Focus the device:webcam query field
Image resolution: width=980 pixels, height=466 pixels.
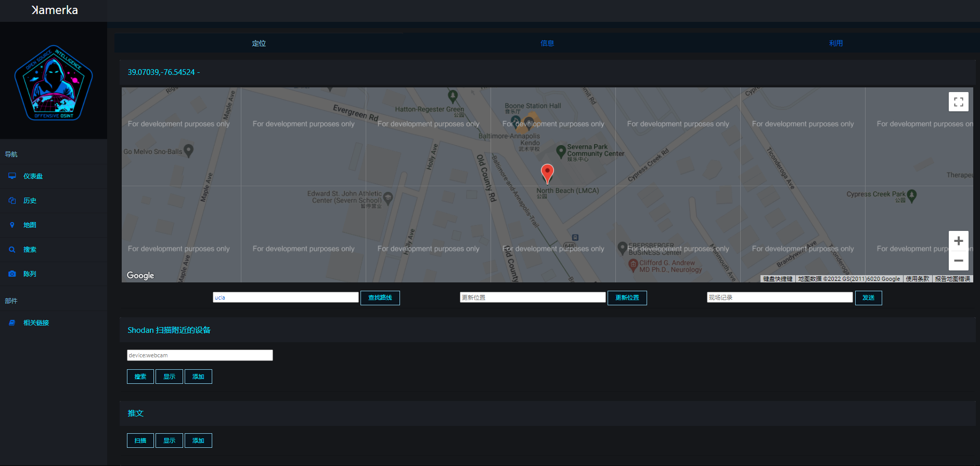pyautogui.click(x=200, y=355)
